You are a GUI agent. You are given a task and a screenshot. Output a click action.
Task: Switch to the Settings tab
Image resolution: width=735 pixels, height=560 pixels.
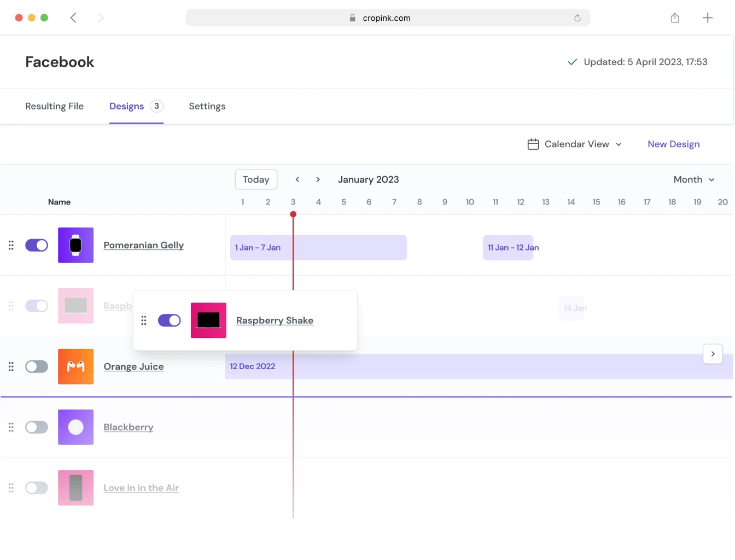207,106
